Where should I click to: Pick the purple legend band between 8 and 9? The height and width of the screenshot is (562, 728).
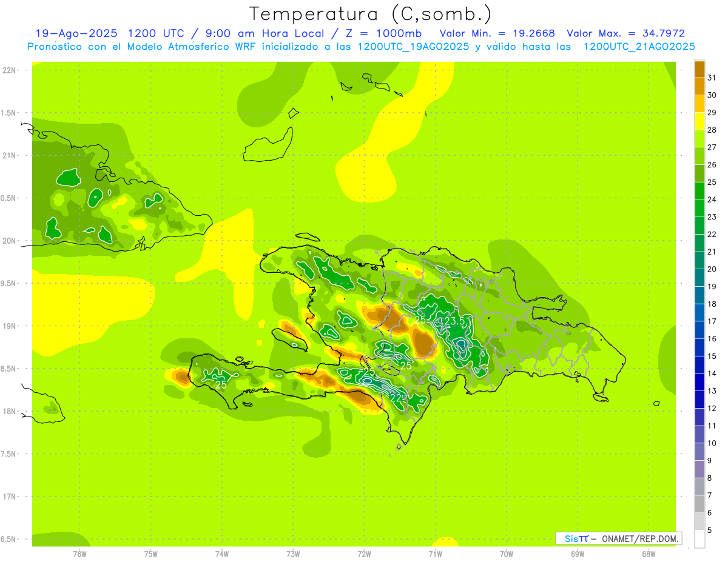(x=699, y=469)
